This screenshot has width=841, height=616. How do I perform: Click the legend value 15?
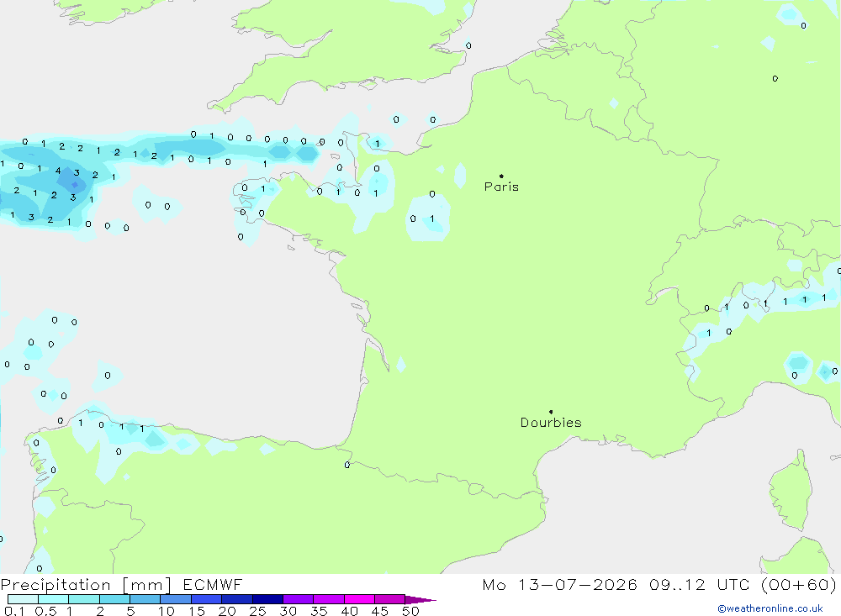(x=197, y=611)
